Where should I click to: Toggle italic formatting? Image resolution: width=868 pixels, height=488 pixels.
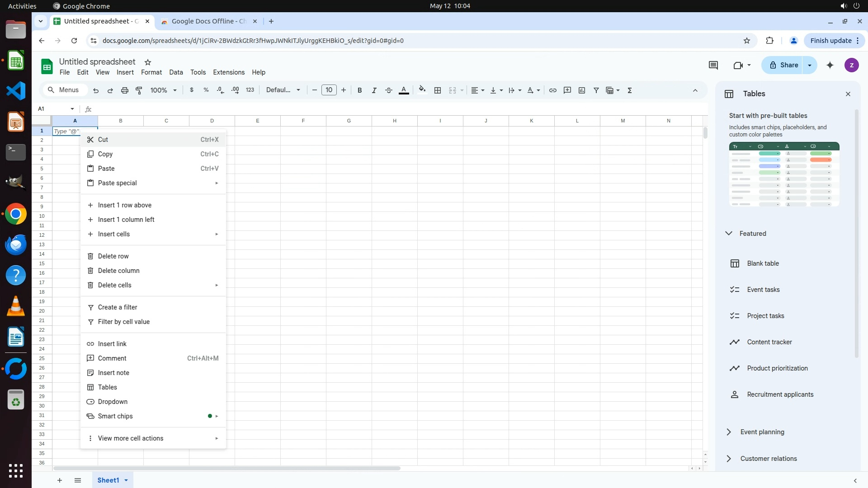(x=374, y=90)
